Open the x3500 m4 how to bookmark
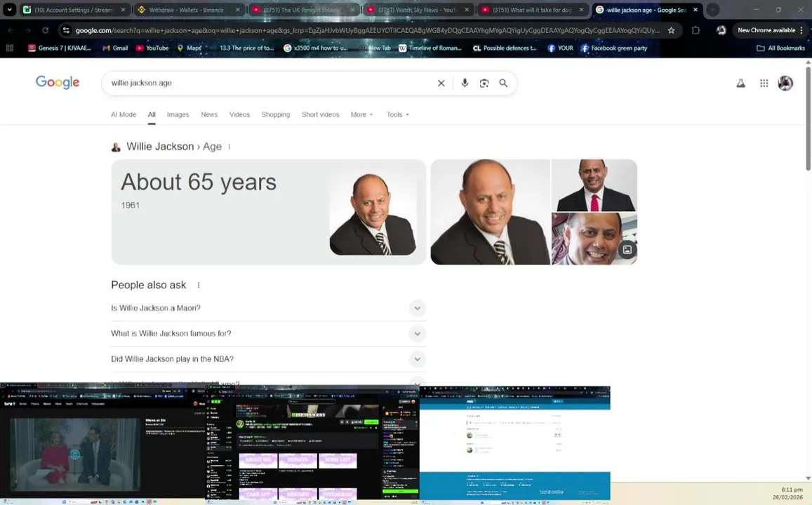 (316, 48)
